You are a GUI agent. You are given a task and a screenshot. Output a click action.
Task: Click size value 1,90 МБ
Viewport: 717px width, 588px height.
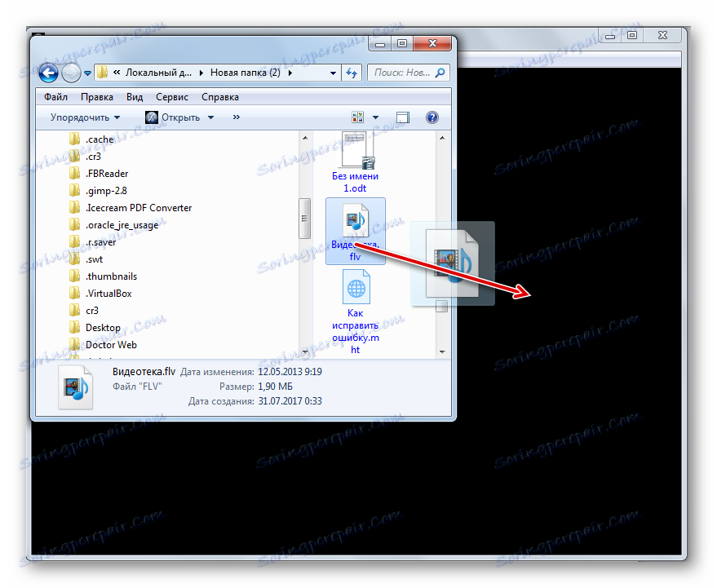click(275, 387)
